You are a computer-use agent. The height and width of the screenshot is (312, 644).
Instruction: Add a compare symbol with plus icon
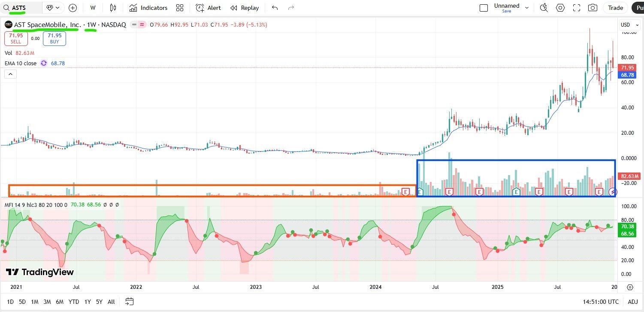click(73, 8)
